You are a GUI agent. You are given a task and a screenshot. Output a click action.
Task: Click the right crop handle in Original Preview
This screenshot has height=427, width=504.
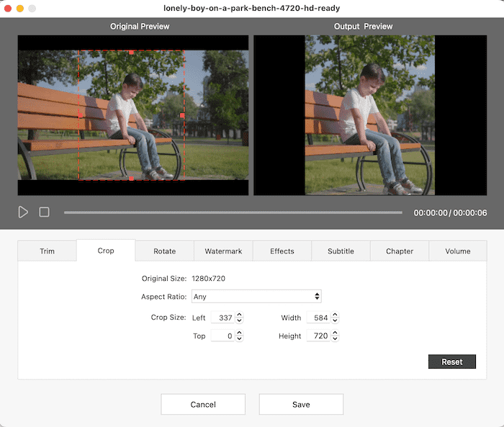(182, 115)
